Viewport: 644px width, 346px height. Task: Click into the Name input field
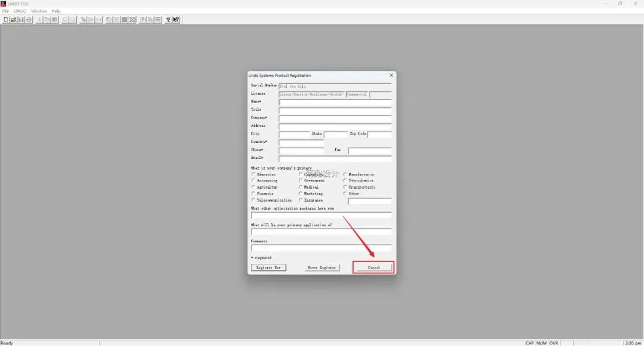[335, 102]
